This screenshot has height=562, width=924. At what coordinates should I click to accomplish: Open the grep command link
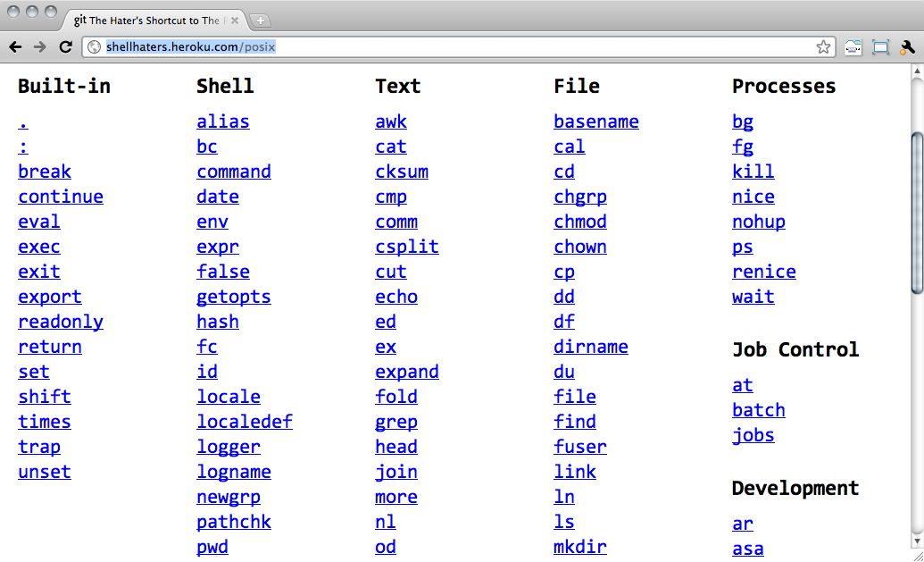pyautogui.click(x=396, y=422)
